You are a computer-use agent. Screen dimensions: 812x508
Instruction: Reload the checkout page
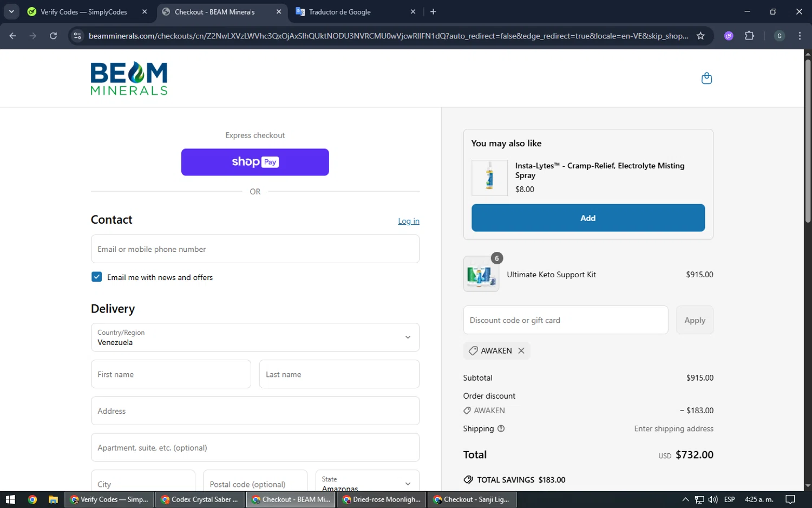click(x=53, y=36)
